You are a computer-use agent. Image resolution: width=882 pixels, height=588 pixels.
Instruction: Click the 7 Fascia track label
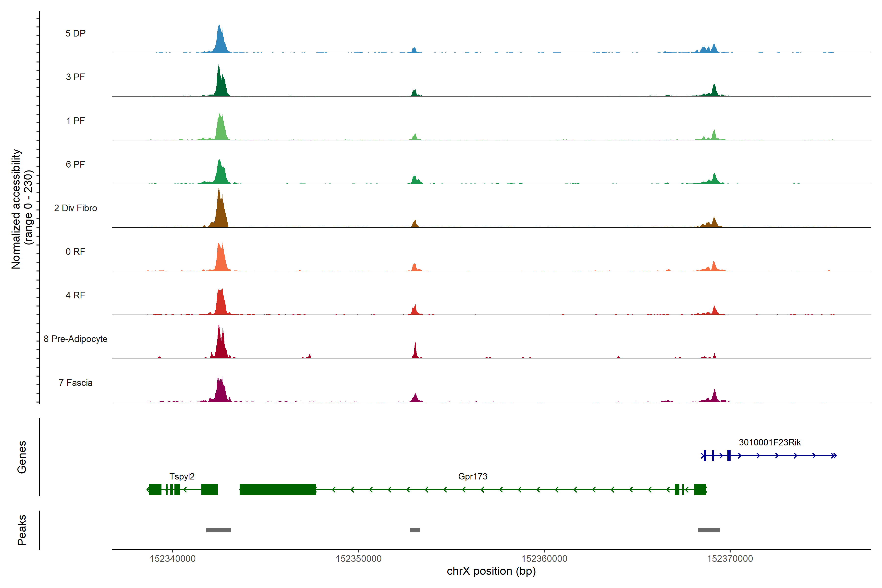point(75,382)
